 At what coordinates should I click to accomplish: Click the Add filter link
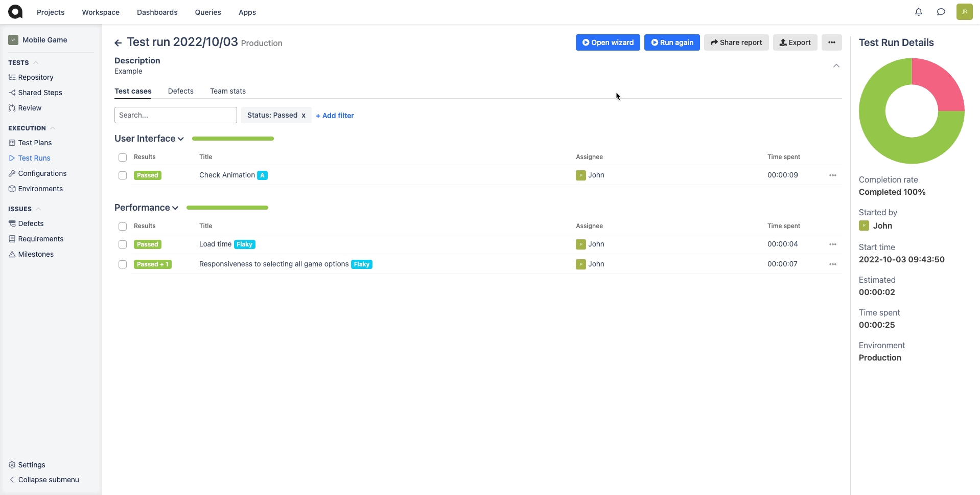point(335,116)
